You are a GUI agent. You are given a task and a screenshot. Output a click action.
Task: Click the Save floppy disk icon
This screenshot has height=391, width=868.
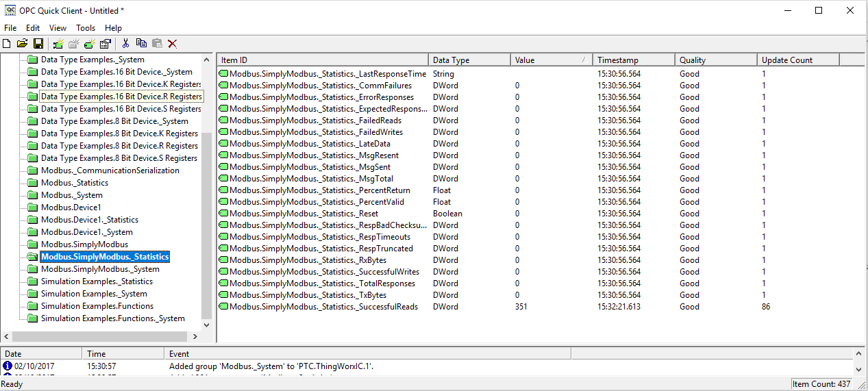38,44
